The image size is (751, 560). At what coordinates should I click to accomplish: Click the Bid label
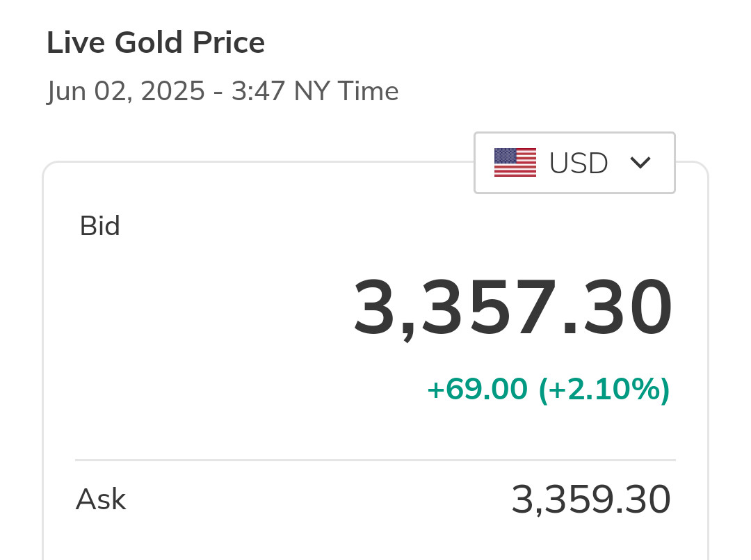pyautogui.click(x=99, y=226)
